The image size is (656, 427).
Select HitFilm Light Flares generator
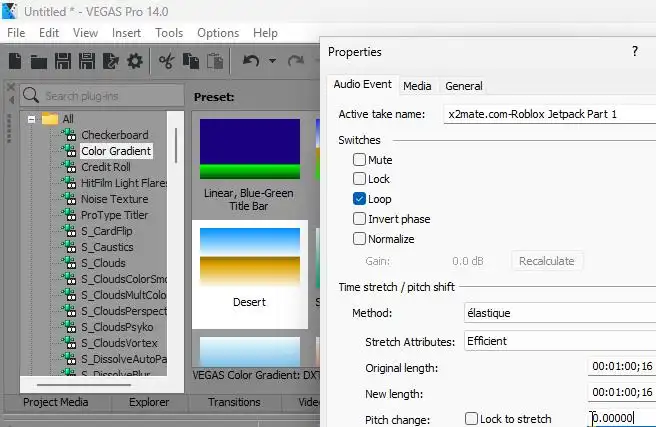pos(124,183)
